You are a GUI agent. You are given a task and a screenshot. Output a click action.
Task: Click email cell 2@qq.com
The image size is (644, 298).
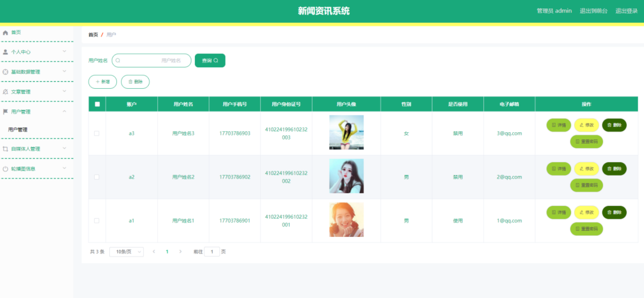509,177
